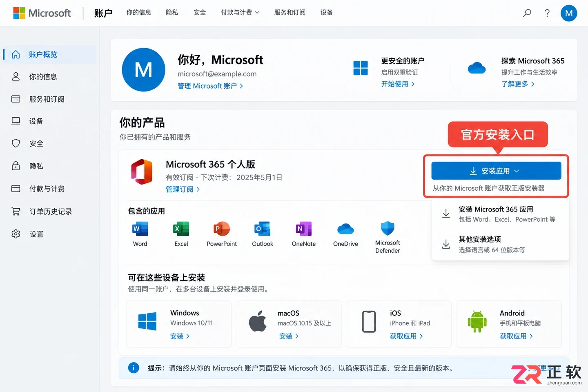Open the account avatar in top-right corner
This screenshot has height=392, width=588.
tap(569, 13)
